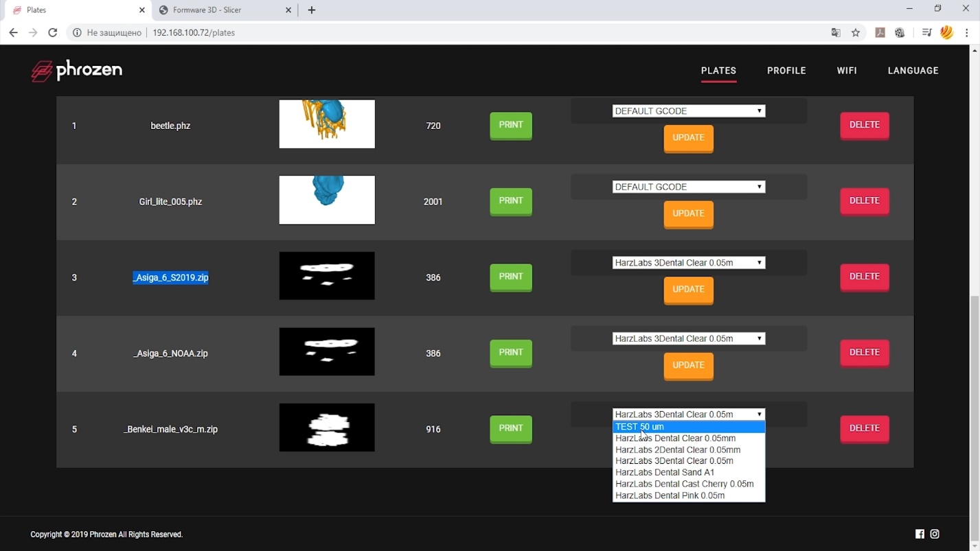Image resolution: width=980 pixels, height=551 pixels.
Task: Click the translate page icon
Action: [836, 33]
